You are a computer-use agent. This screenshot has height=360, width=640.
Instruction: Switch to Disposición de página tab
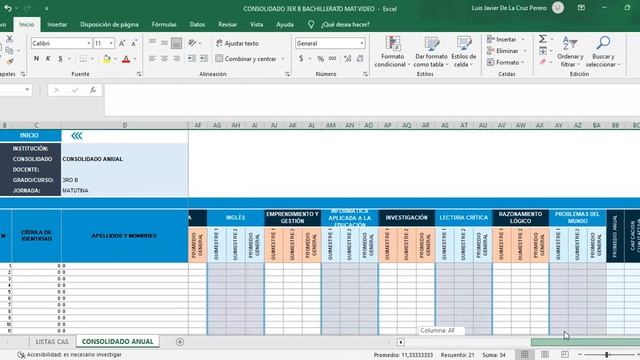[x=109, y=24]
